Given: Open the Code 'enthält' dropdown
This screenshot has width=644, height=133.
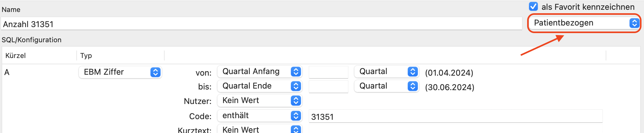Looking at the screenshot, I should (259, 116).
